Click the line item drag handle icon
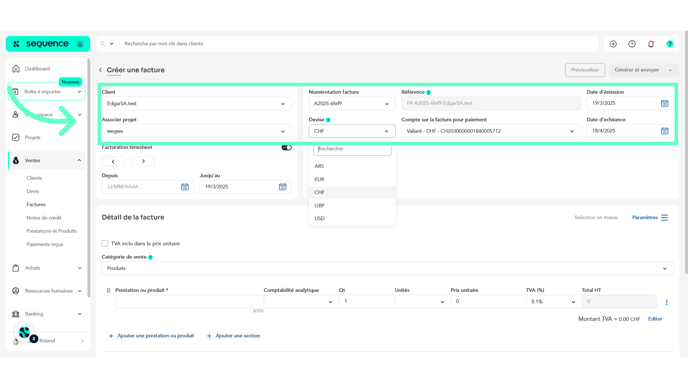This screenshot has width=688, height=387. (x=108, y=290)
